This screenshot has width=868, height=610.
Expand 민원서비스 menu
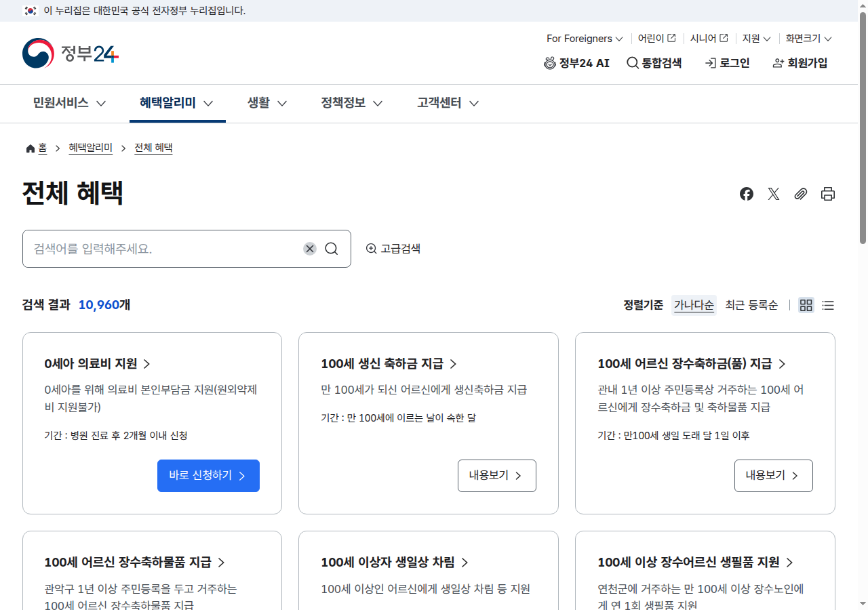point(69,103)
